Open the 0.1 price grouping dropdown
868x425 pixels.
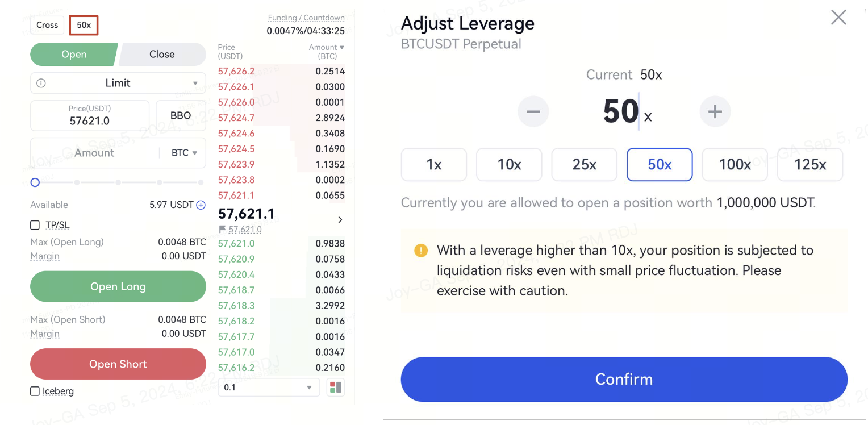point(268,388)
